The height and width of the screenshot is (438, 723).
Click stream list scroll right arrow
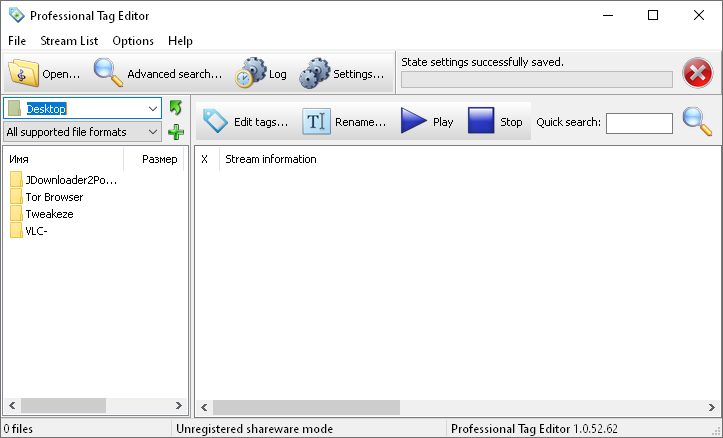pyautogui.click(x=711, y=408)
